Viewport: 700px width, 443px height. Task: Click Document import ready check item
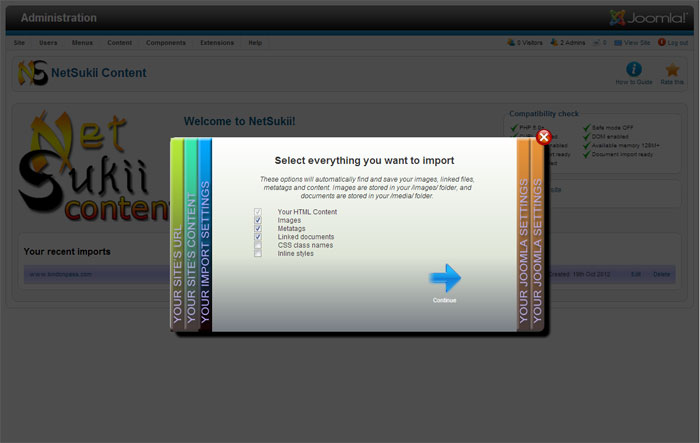pos(618,155)
